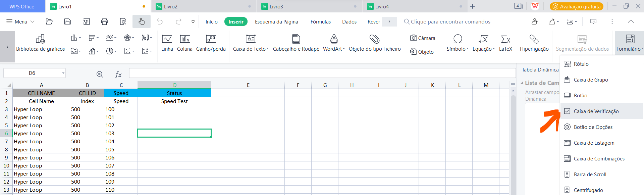The height and width of the screenshot is (195, 644).
Task: Click the WPS Office home button
Action: [x=22, y=6]
